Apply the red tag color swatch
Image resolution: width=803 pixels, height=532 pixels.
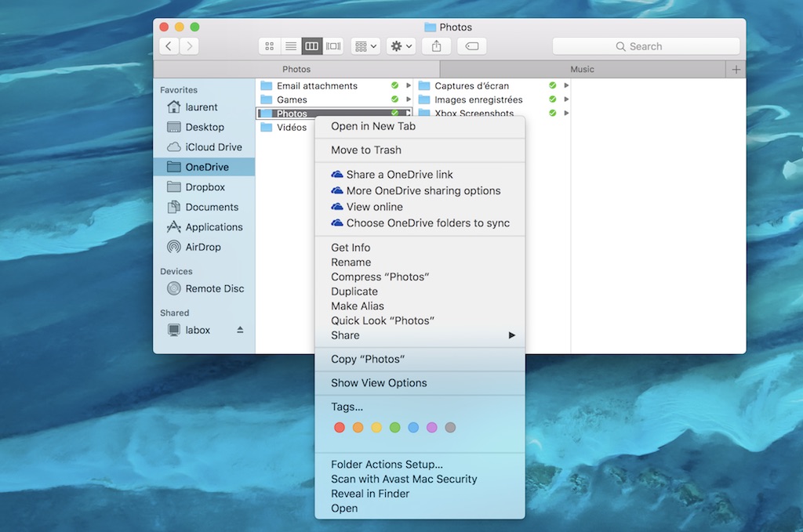339,428
